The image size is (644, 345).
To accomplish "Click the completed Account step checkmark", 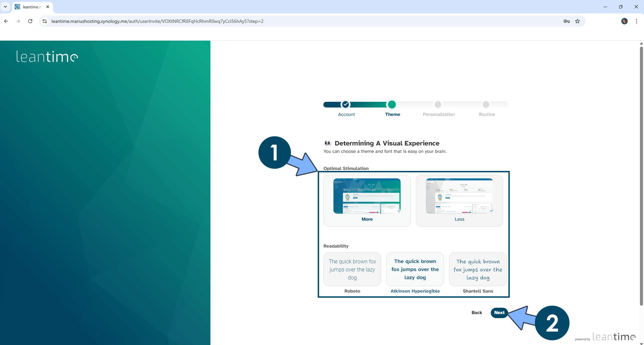I will (x=346, y=104).
